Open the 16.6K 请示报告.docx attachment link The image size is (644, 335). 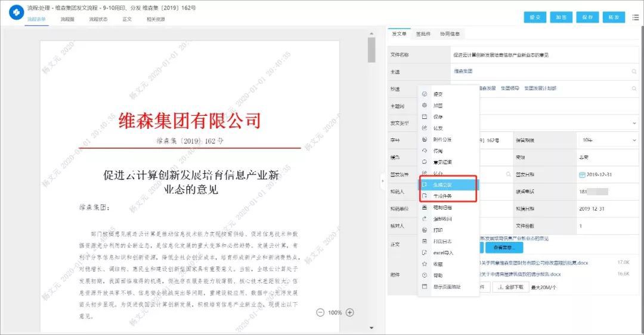[x=521, y=274]
